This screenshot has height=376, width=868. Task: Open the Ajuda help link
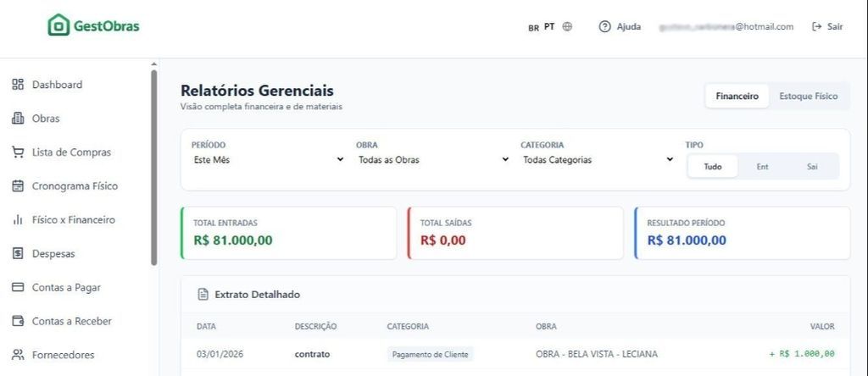620,26
